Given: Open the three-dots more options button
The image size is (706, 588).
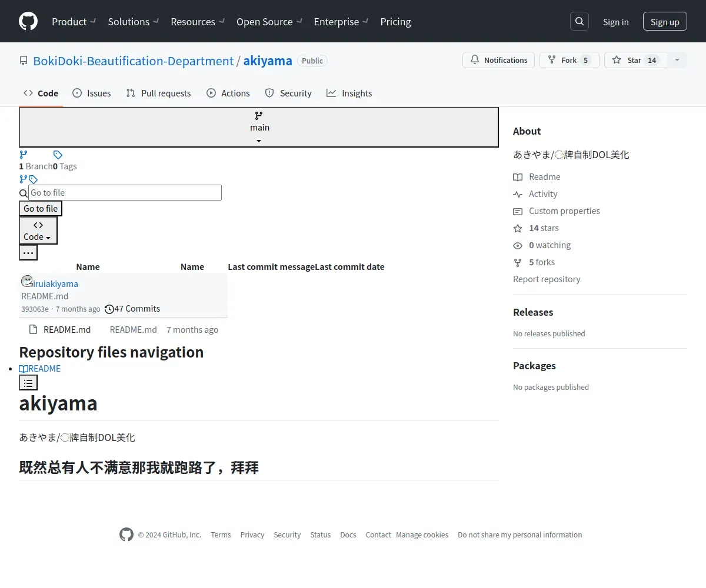Looking at the screenshot, I should (x=28, y=252).
